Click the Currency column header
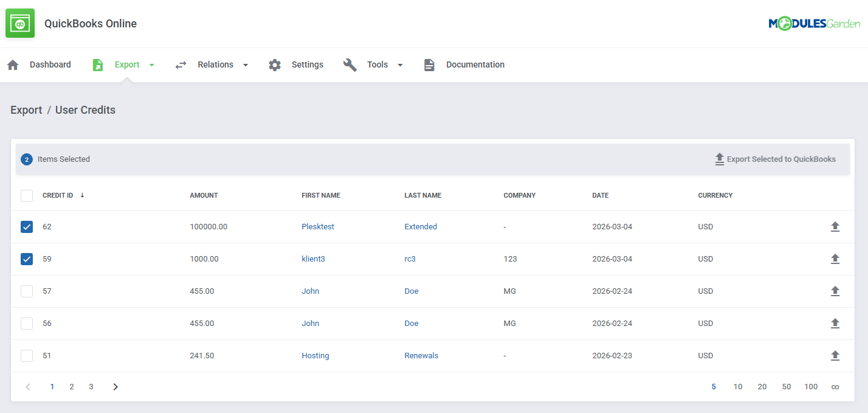Screen dimensions: 868x413 tap(715, 196)
